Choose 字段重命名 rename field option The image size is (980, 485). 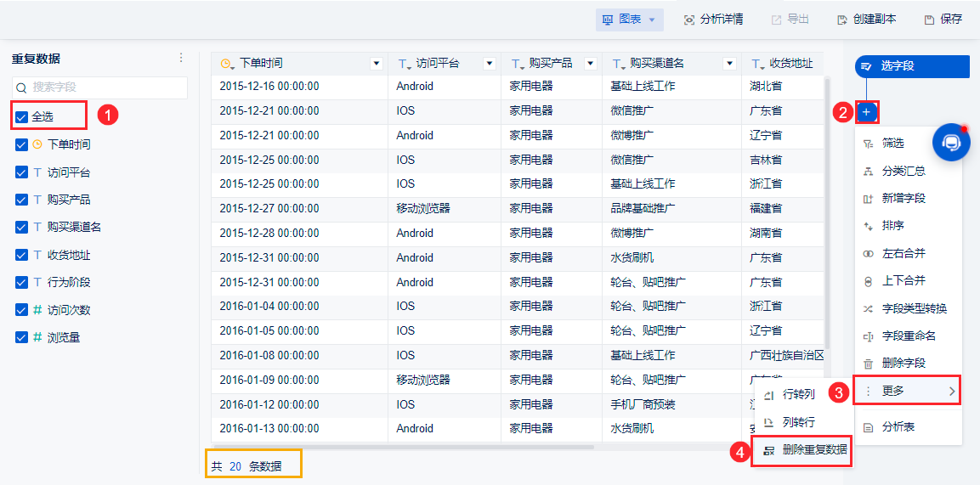(908, 336)
